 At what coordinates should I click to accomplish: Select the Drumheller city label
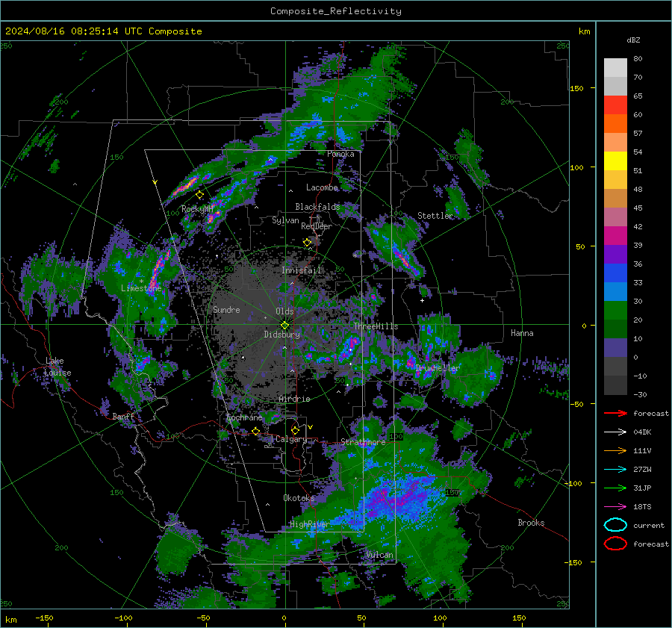(438, 368)
